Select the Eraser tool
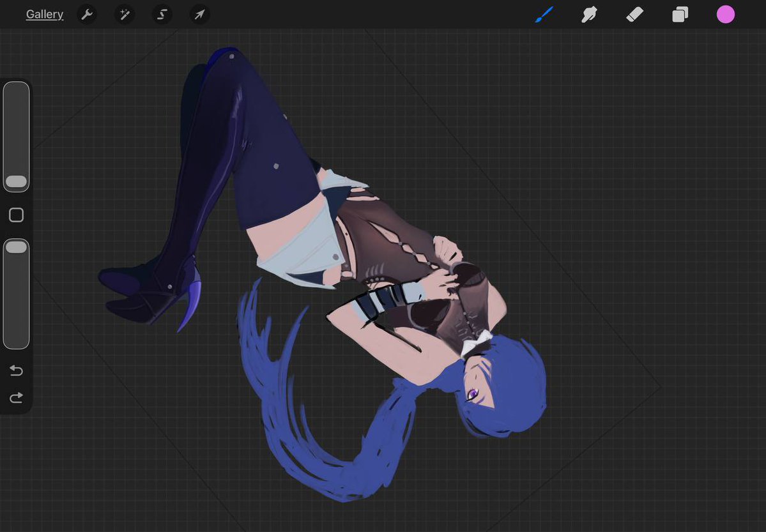Viewport: 766px width, 532px height. (x=634, y=15)
